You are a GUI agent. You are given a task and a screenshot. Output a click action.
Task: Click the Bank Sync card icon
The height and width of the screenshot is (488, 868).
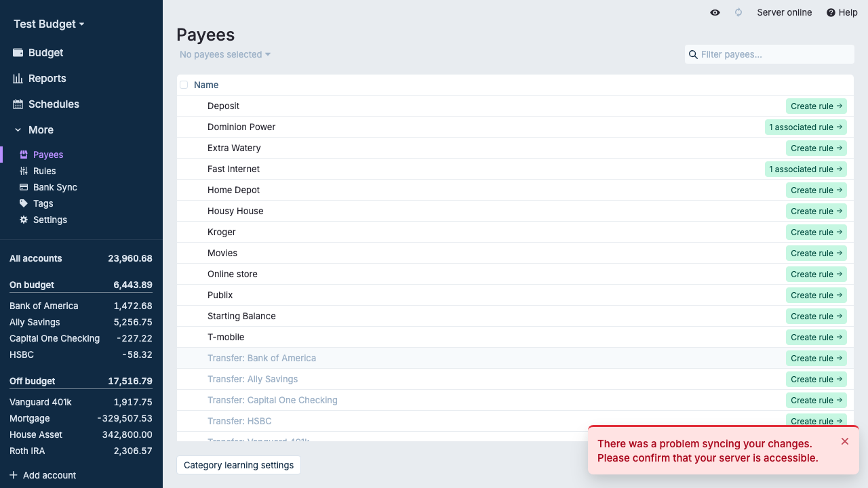pyautogui.click(x=24, y=187)
